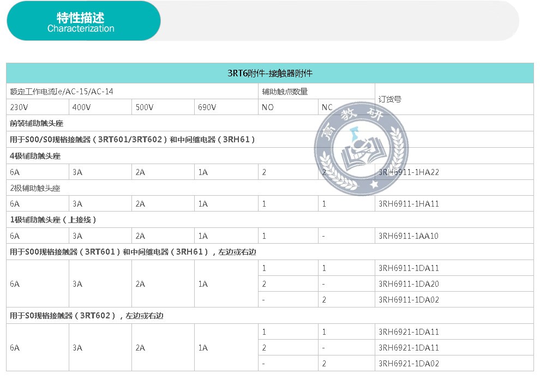Select the row mentioning 3RT601/3RT602 contactors
Screen dimensions: 540x392
(x=270, y=140)
